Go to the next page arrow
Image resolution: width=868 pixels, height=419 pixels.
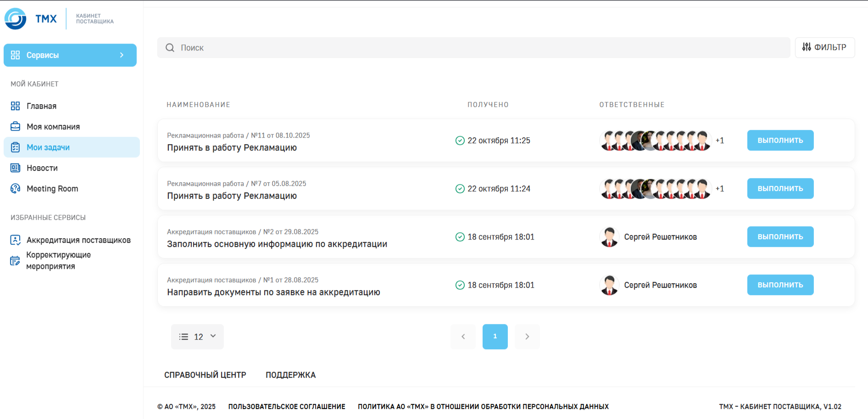(527, 337)
